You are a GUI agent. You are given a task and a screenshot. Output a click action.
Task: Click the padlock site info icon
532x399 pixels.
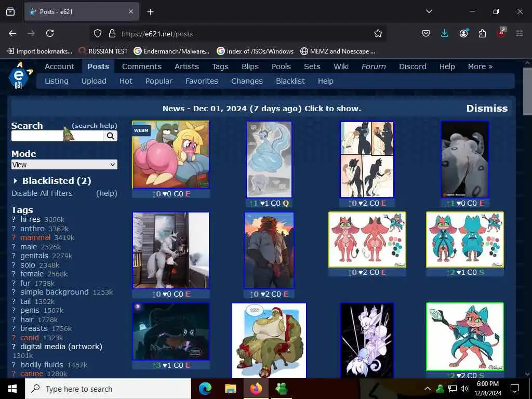pos(112,34)
